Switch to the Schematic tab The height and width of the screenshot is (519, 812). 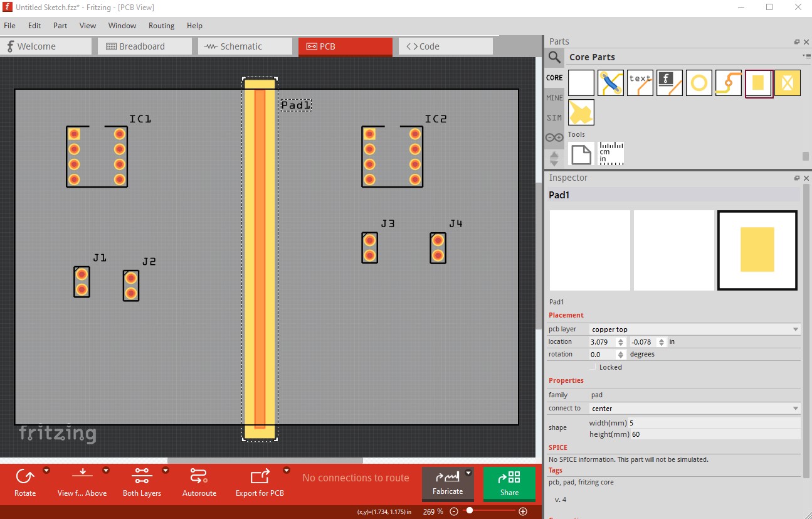click(245, 46)
